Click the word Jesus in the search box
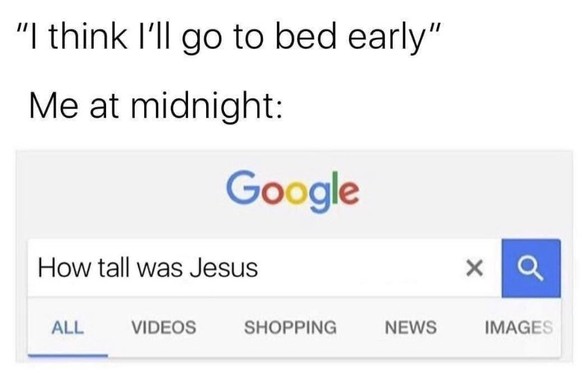582x373 pixels. [x=223, y=268]
